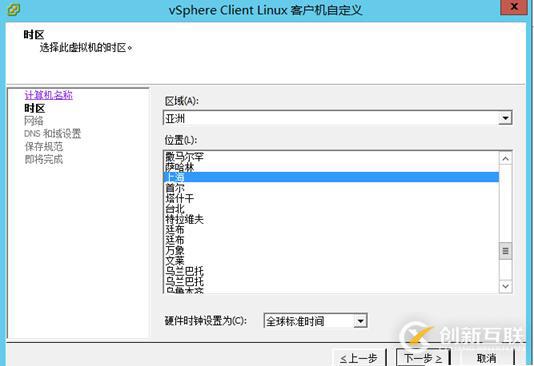Screen dimensions: 534x366
Task: Choose 塔什干 in the location list
Action: click(x=331, y=198)
